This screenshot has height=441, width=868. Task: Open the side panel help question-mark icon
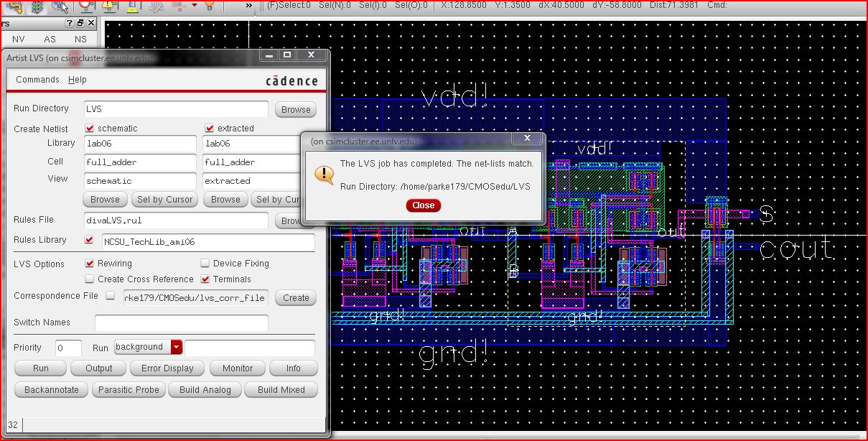coord(70,24)
